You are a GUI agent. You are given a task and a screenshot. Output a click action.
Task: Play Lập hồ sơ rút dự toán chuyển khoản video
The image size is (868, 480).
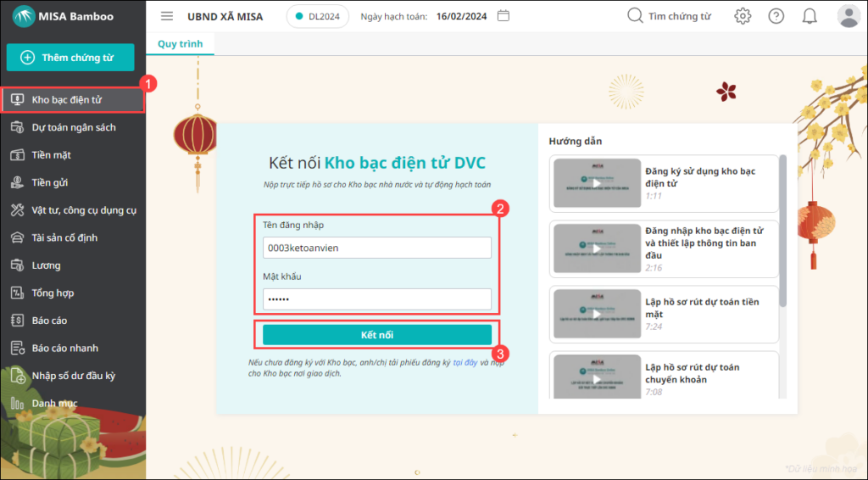(x=598, y=377)
